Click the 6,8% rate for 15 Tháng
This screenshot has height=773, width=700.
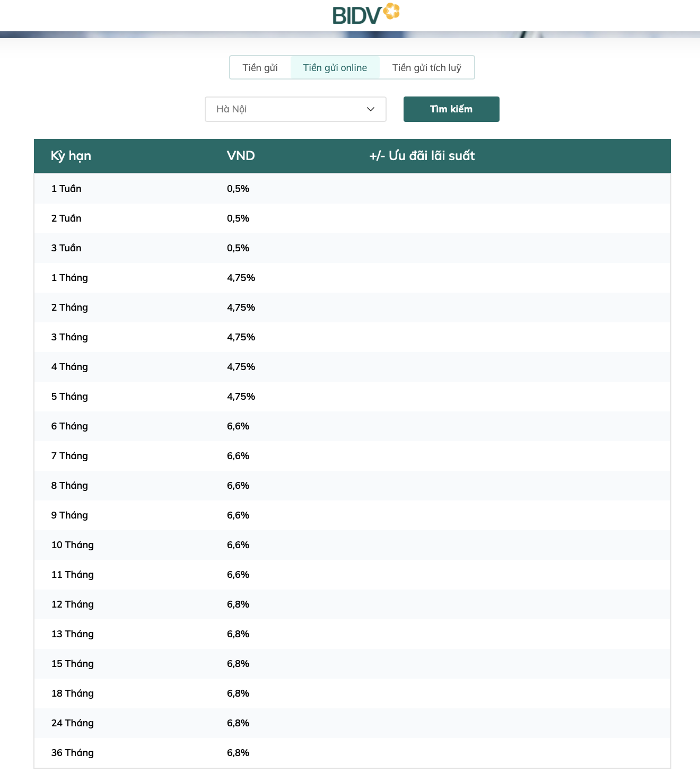[238, 664]
